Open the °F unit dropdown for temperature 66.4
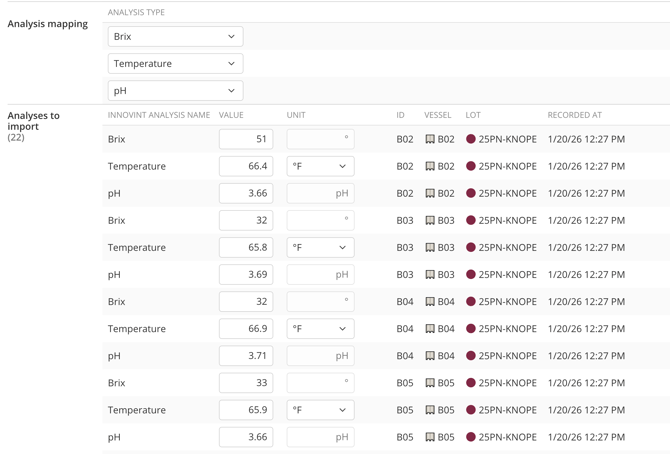Screen dimensions: 670x454 coord(320,167)
